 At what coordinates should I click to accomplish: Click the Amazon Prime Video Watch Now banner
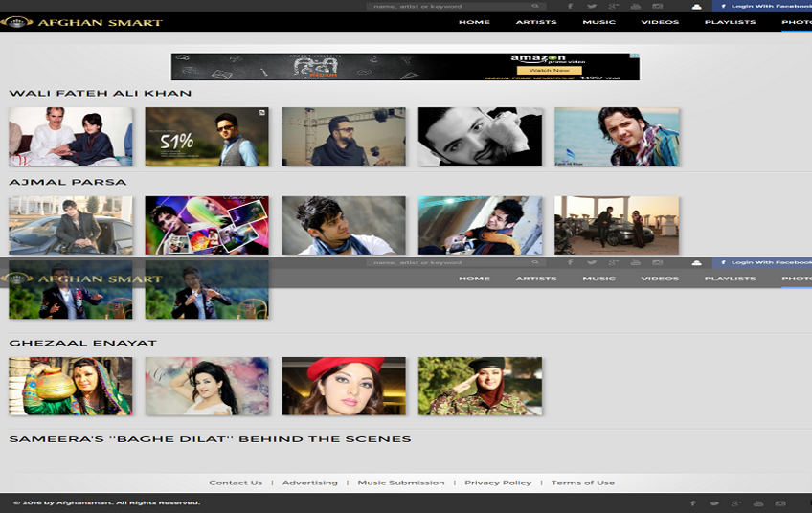[405, 66]
